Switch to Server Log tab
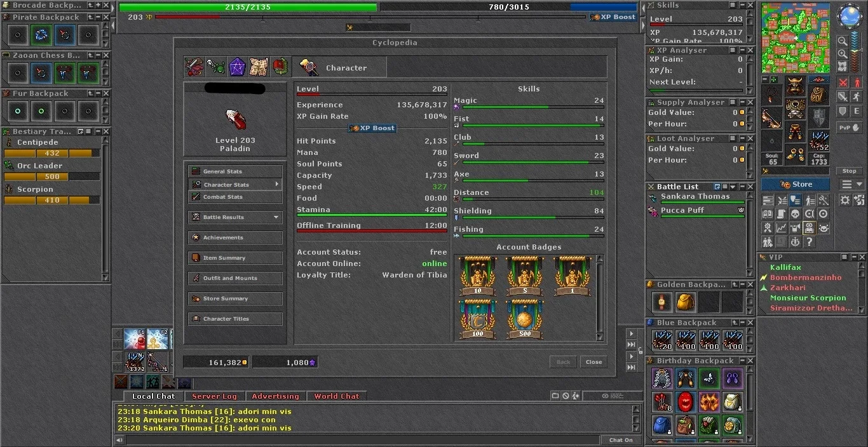The image size is (868, 447). click(214, 396)
